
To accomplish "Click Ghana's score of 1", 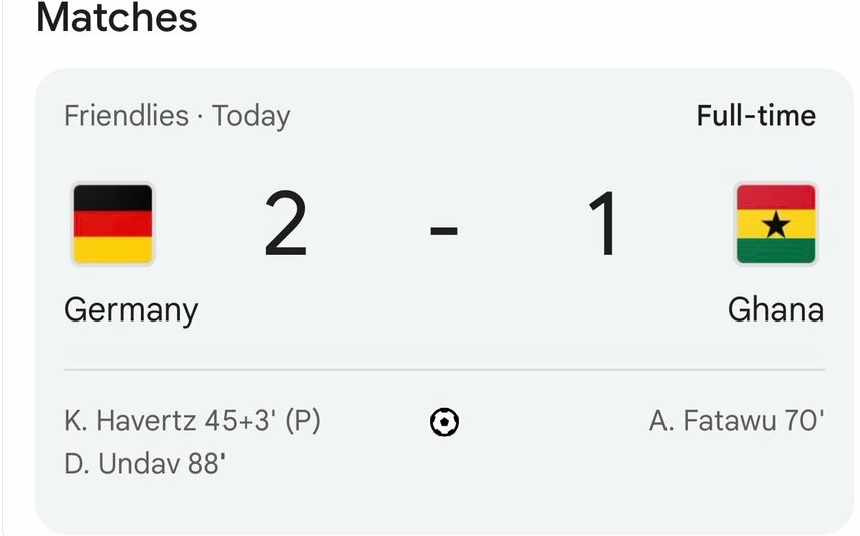I will point(604,226).
